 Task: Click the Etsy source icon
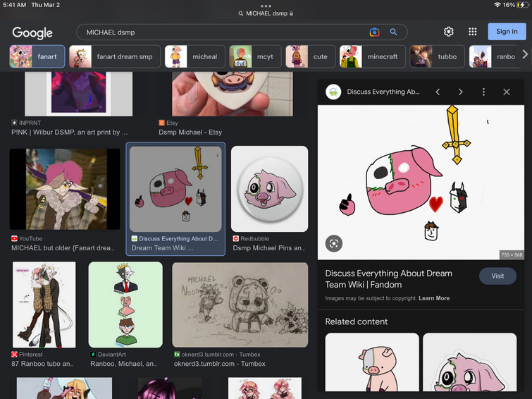coord(161,123)
